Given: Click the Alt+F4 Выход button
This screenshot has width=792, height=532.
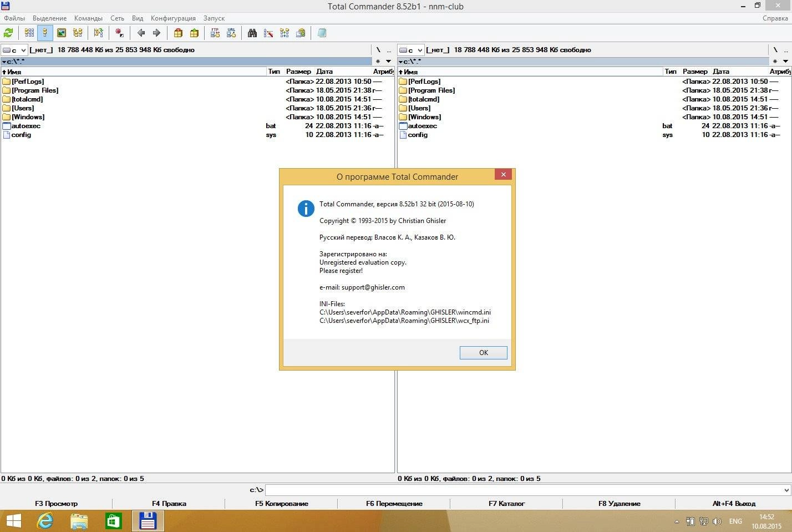Looking at the screenshot, I should pos(734,504).
